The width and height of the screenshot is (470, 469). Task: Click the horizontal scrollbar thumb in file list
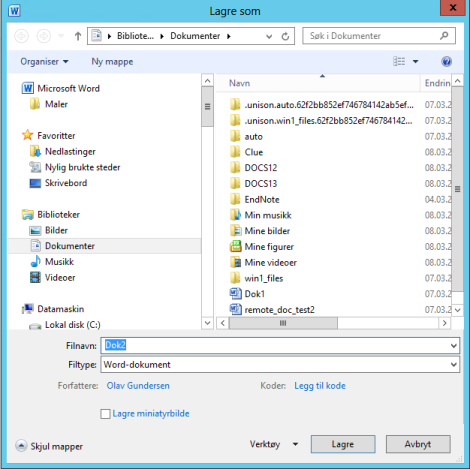[x=283, y=323]
